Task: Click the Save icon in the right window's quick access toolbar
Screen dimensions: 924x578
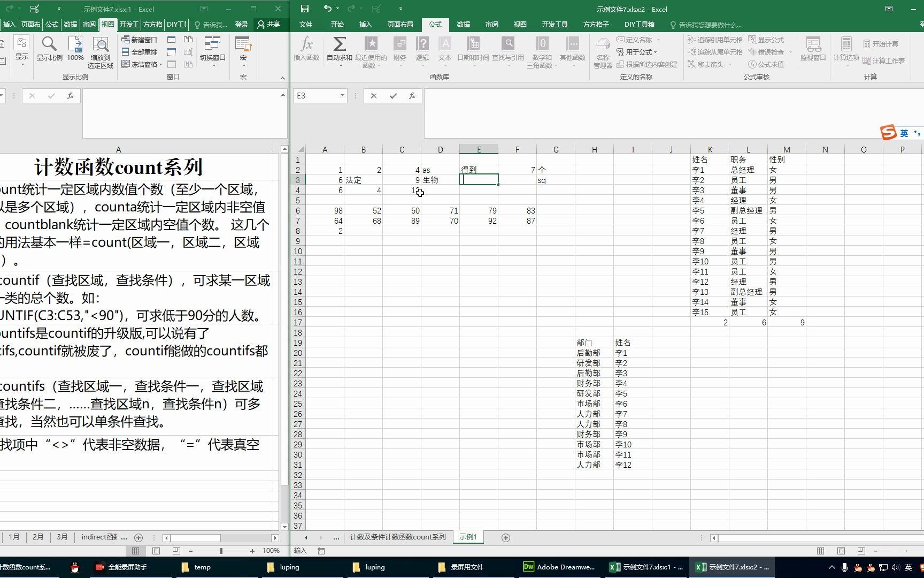Action: tap(305, 9)
